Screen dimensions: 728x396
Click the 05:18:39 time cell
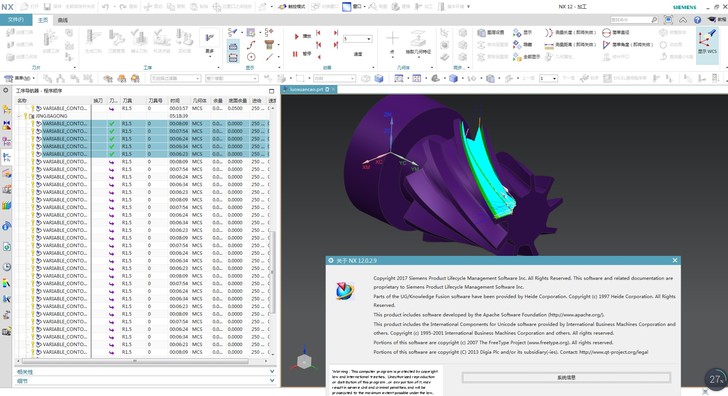pyautogui.click(x=179, y=116)
